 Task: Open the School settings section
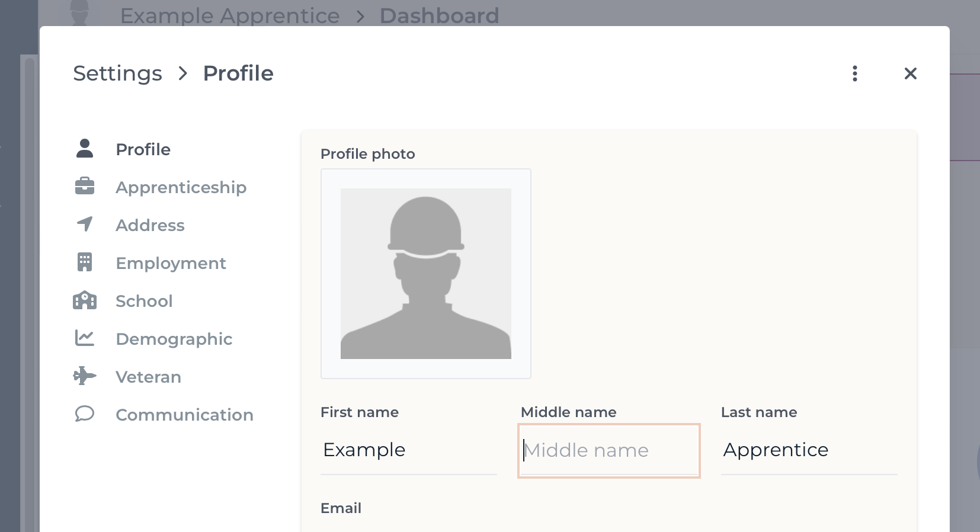tap(145, 301)
